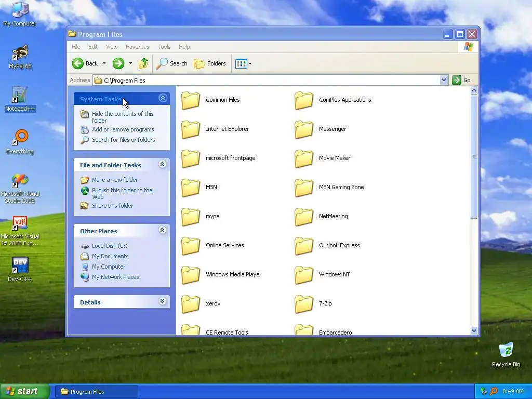The image size is (532, 399).
Task: Click Publish this folder to the Web
Action: [x=122, y=193]
